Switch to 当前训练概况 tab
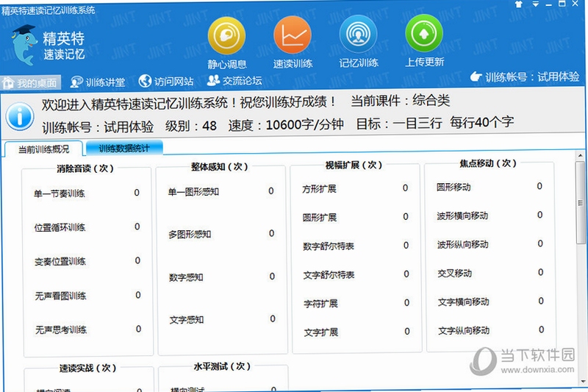The width and height of the screenshot is (588, 392). [x=43, y=149]
